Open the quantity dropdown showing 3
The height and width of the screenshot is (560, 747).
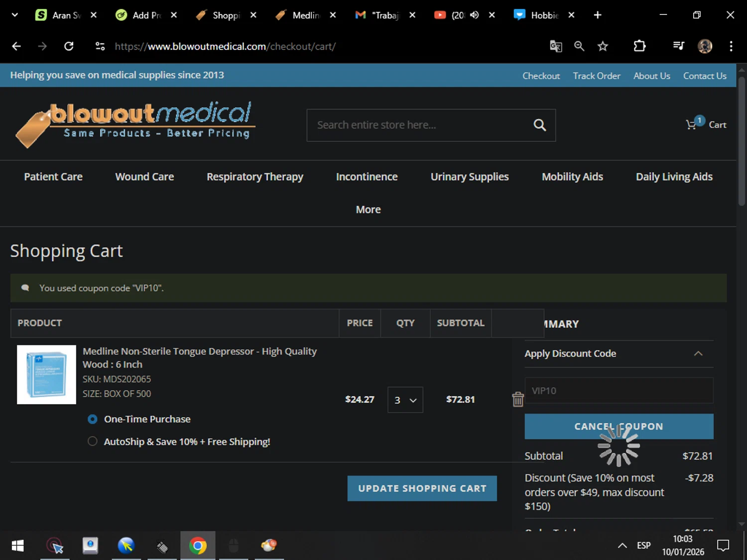[x=405, y=400]
